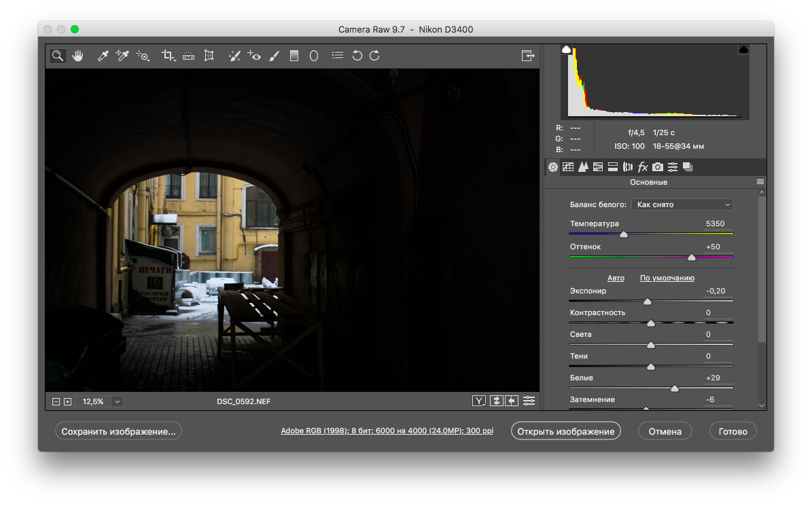
Task: Toggle the highlight clipping warning in histogram
Action: 743,50
